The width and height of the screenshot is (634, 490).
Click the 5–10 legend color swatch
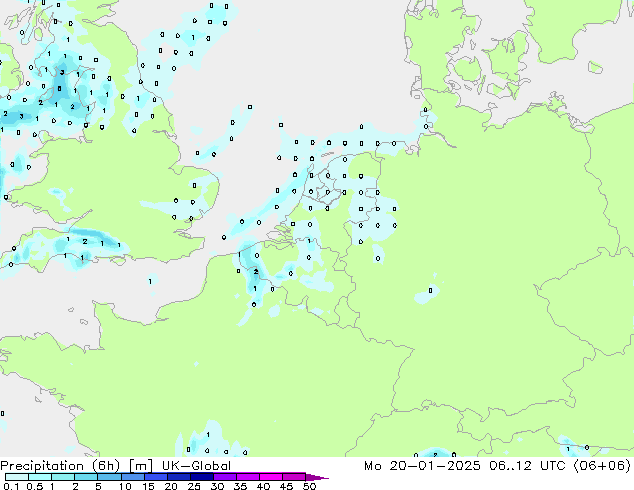(x=109, y=477)
